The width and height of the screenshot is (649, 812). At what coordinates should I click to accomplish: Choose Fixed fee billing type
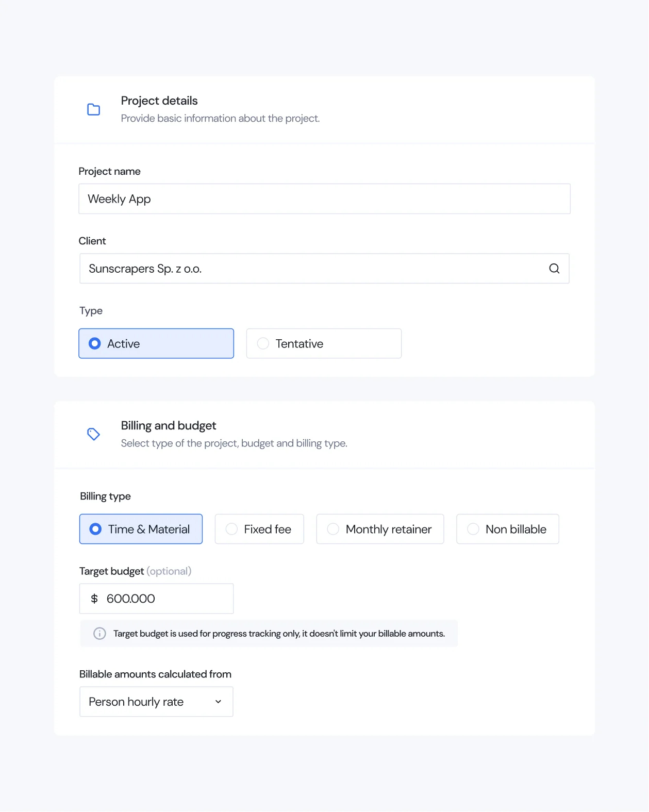tap(259, 529)
